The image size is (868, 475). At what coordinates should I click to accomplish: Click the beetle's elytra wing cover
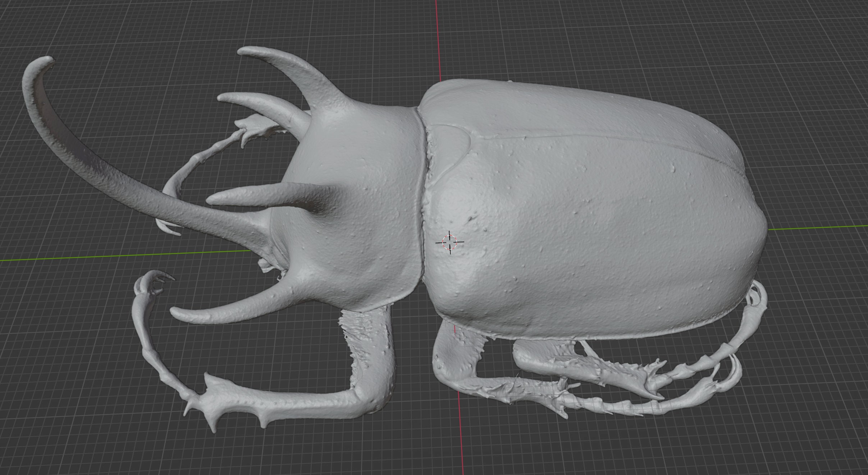click(629, 216)
